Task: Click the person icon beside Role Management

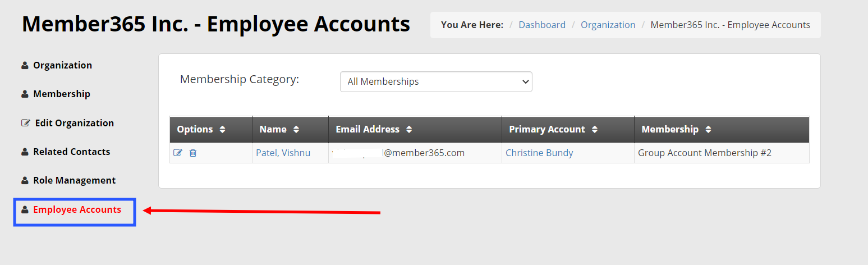Action: coord(25,181)
